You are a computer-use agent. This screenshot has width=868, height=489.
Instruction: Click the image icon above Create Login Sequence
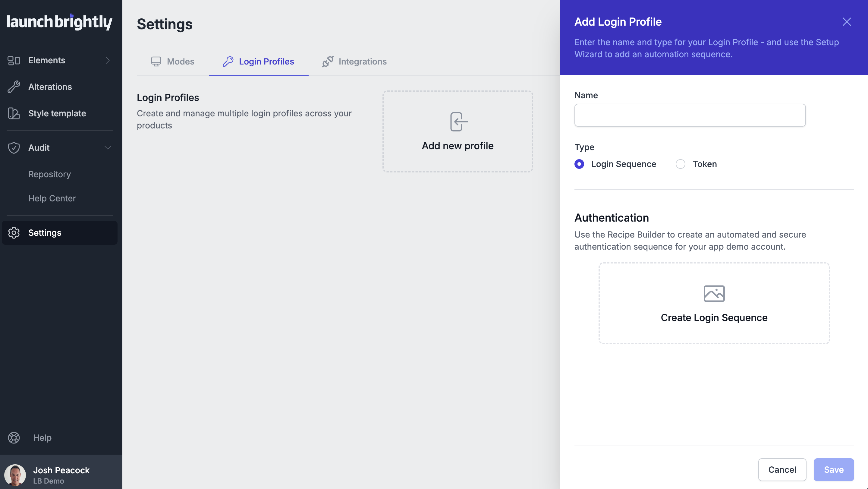714,294
